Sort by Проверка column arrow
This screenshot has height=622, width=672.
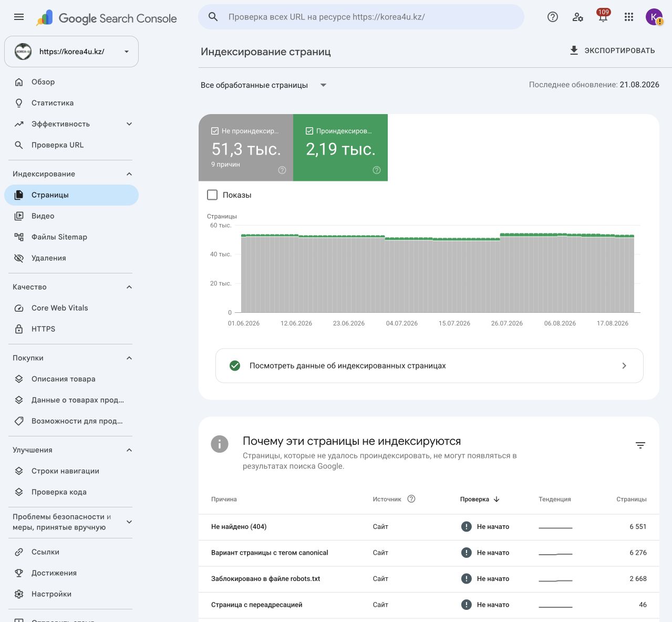[497, 499]
